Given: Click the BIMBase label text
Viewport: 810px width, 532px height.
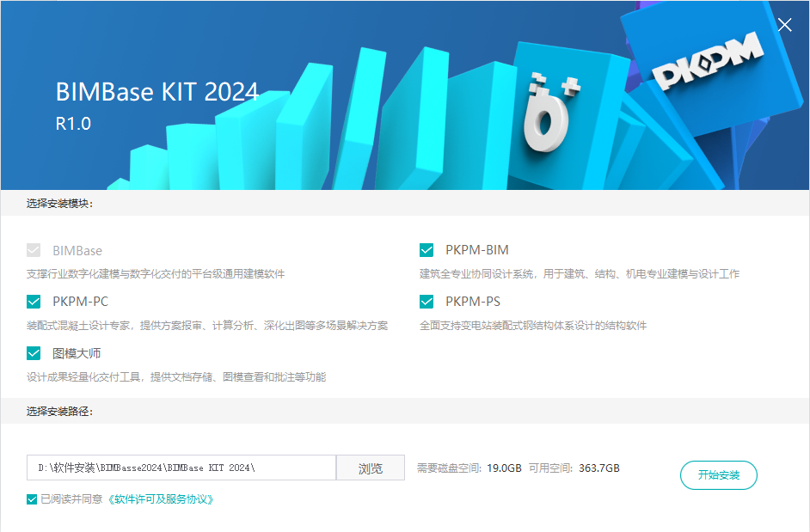Looking at the screenshot, I should pos(77,251).
